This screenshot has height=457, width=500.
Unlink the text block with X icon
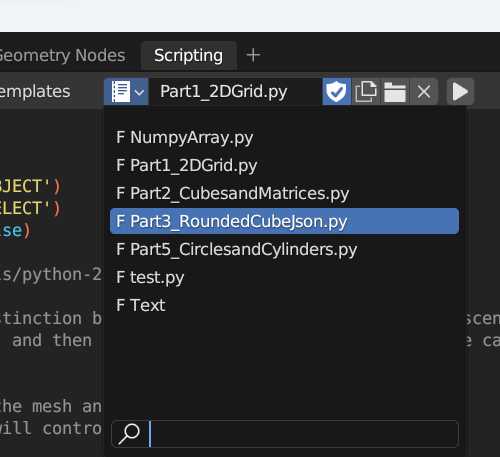click(424, 92)
